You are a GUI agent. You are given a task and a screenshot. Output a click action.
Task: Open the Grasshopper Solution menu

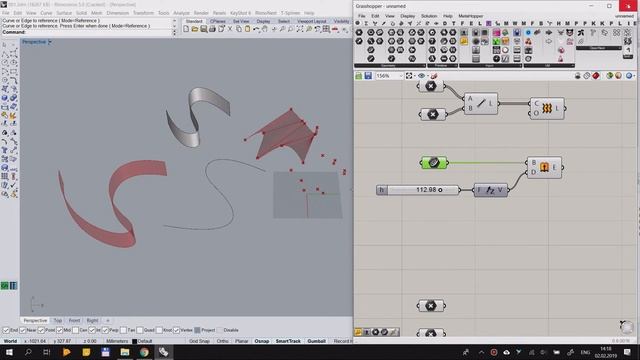(429, 16)
